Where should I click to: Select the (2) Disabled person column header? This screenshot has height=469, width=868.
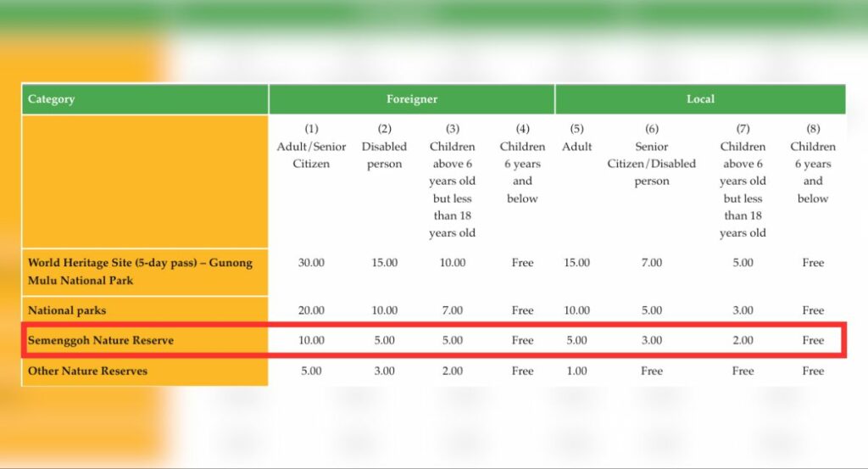[x=384, y=146]
